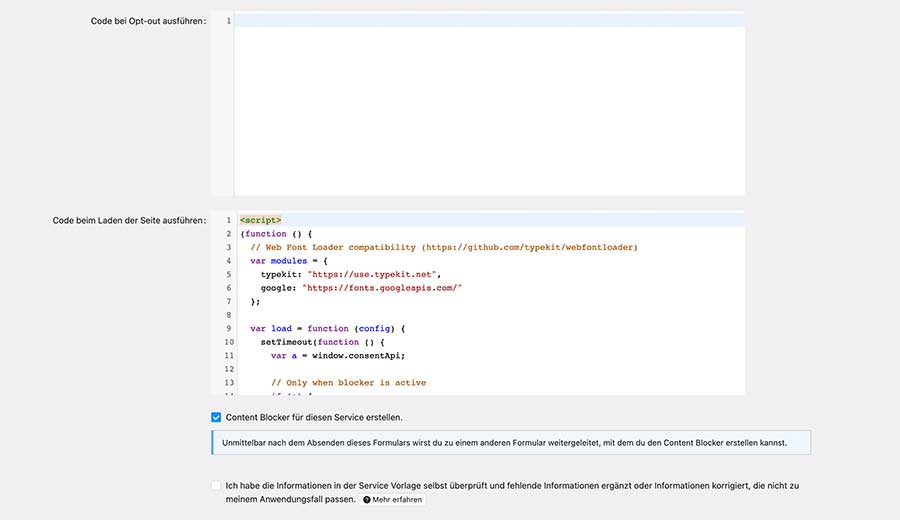Click the 'Code beim Laden der Seite ausführen' label
The height and width of the screenshot is (520, 900).
[129, 220]
